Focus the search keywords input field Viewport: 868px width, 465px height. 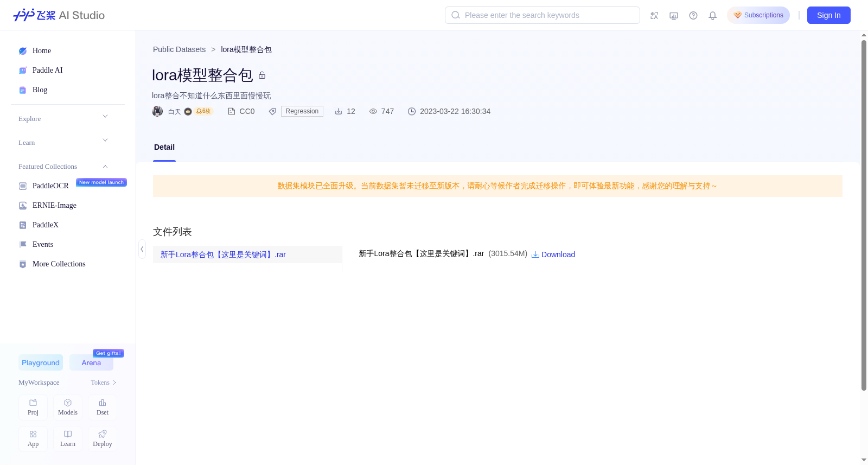(542, 15)
